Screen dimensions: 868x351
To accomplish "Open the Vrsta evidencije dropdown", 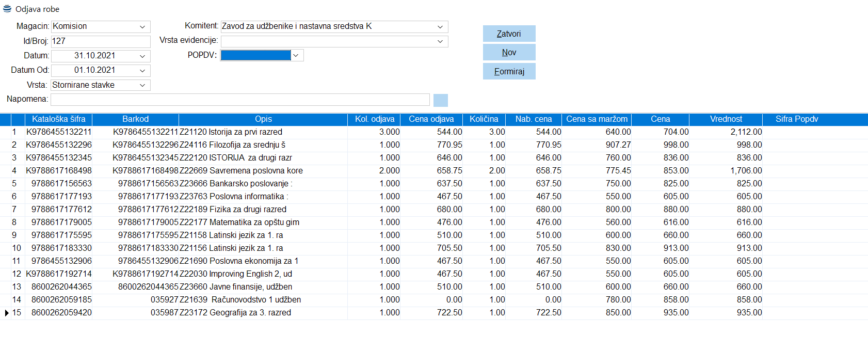I will [x=440, y=41].
